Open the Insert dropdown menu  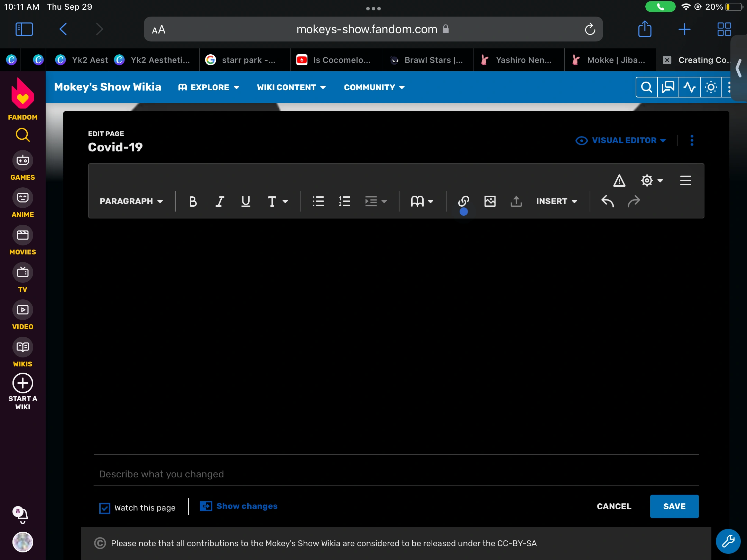[556, 201]
